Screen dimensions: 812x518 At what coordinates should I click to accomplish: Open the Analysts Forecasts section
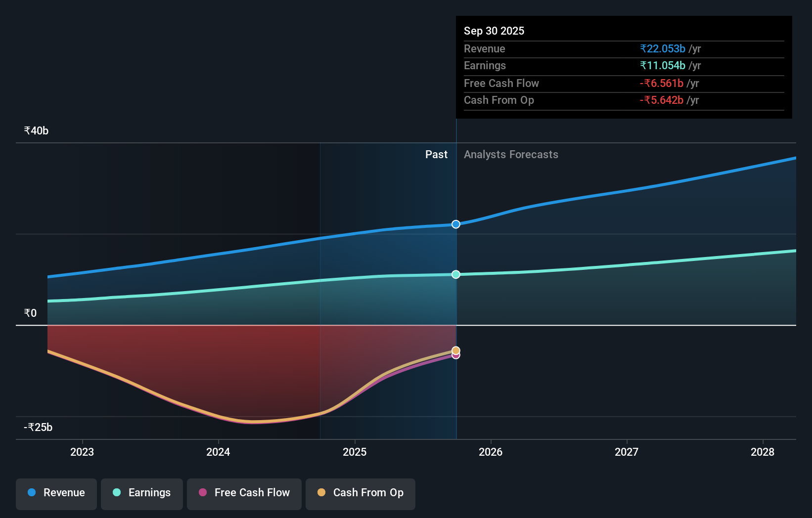511,154
